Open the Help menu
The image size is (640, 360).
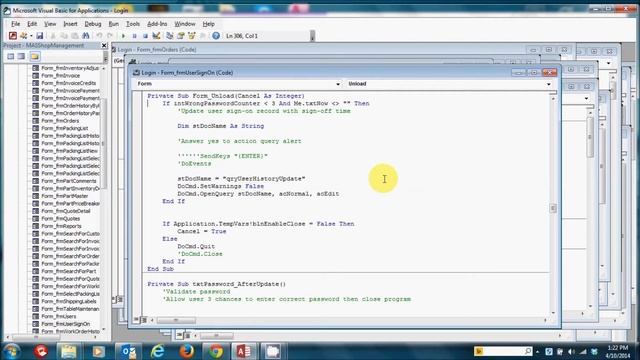(209, 24)
